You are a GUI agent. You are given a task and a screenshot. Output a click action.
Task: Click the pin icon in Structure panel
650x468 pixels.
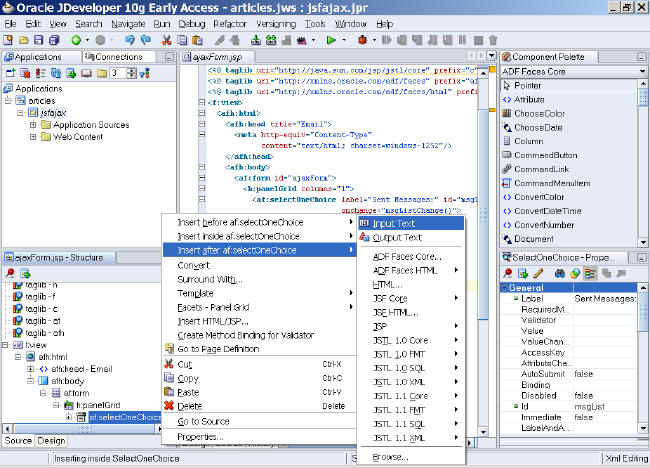[10, 273]
